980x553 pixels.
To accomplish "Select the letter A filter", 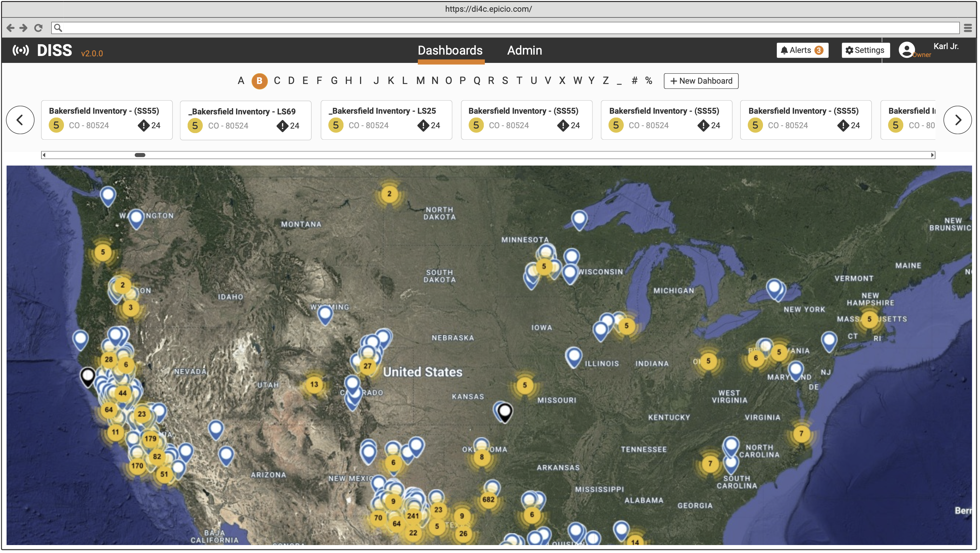I will tap(241, 81).
